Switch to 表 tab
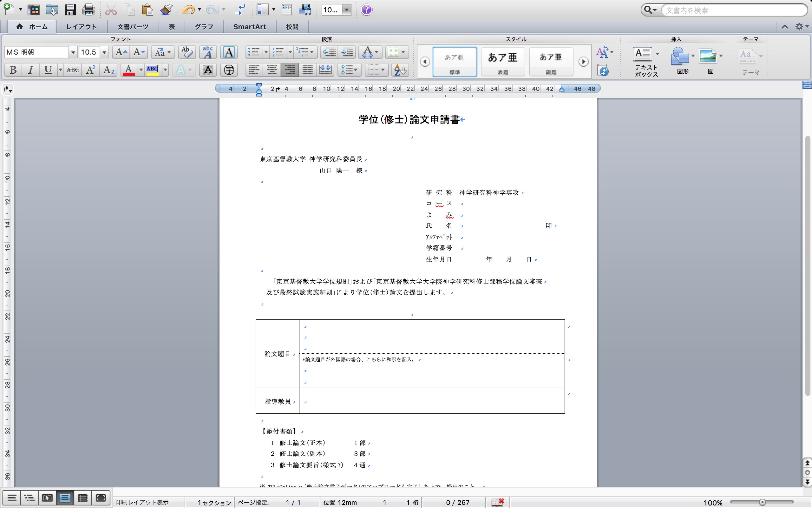 (x=172, y=27)
